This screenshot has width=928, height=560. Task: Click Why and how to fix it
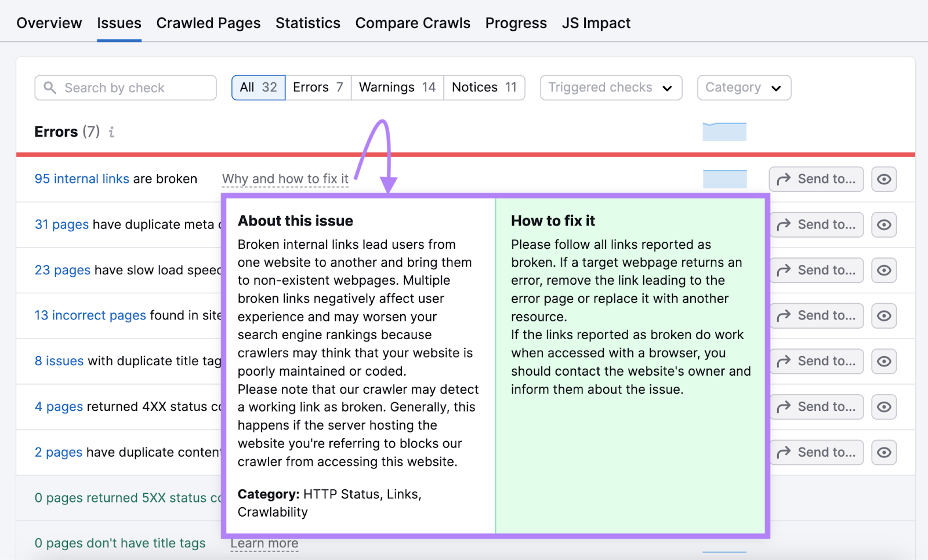pyautogui.click(x=285, y=179)
